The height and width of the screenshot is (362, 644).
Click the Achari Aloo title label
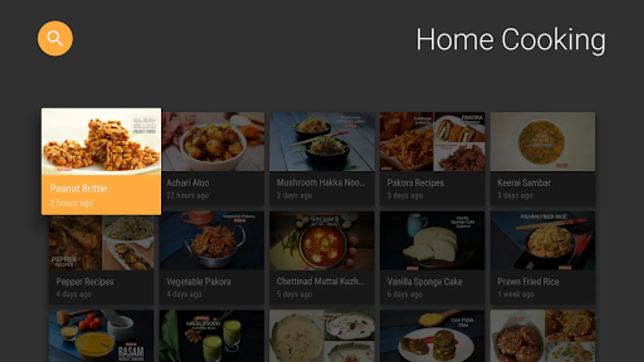[188, 183]
